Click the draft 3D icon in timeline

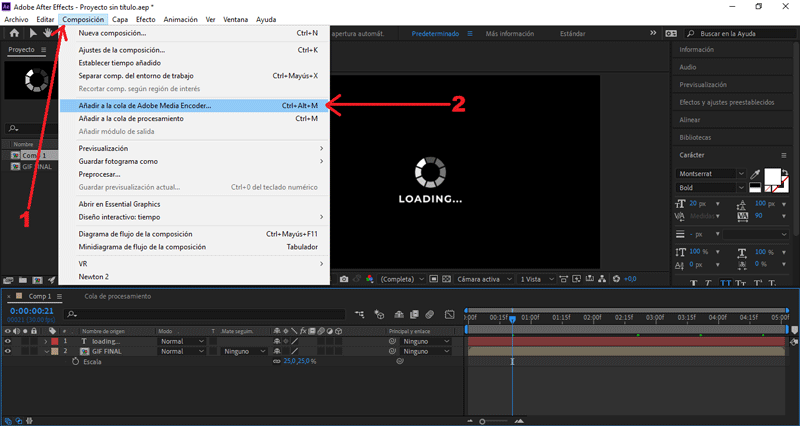pyautogui.click(x=379, y=314)
